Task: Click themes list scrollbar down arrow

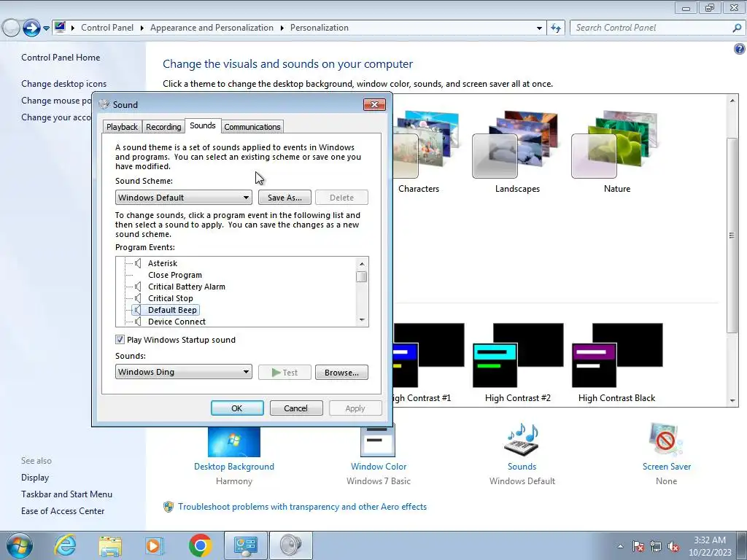Action: coord(732,401)
